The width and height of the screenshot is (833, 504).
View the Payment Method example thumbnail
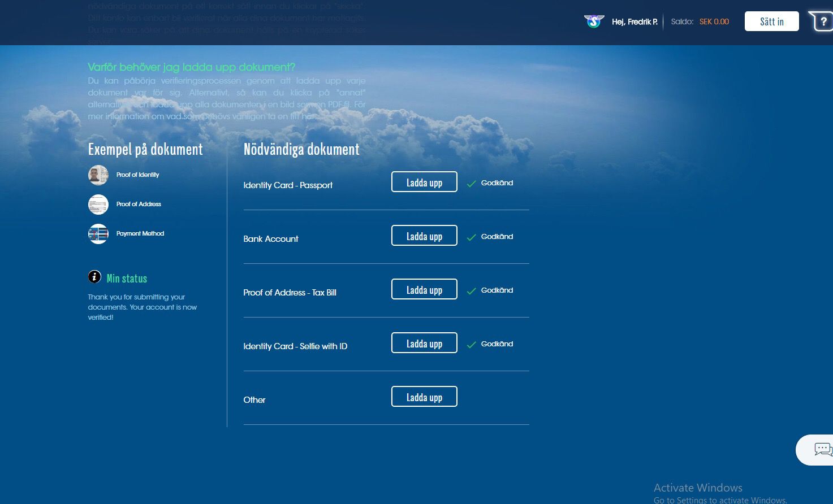[98, 234]
